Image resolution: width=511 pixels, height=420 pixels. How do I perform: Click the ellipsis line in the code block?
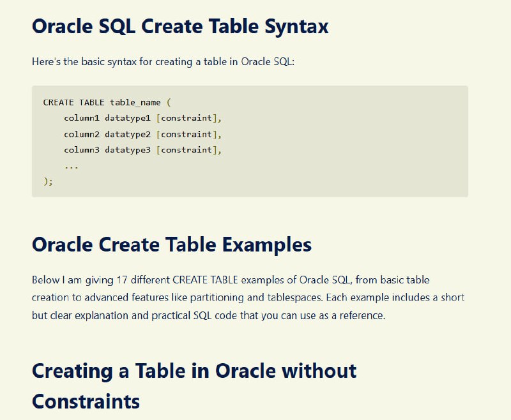tap(71, 167)
